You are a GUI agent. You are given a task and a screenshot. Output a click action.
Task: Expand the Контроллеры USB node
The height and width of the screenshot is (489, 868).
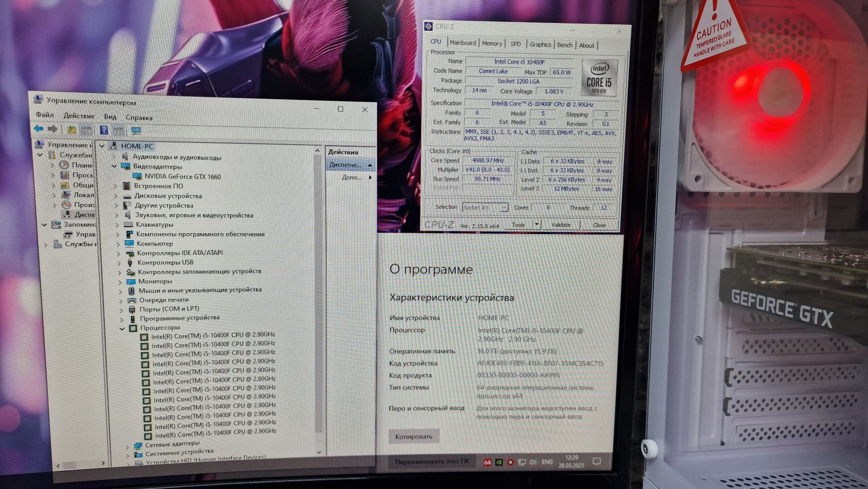pyautogui.click(x=119, y=263)
